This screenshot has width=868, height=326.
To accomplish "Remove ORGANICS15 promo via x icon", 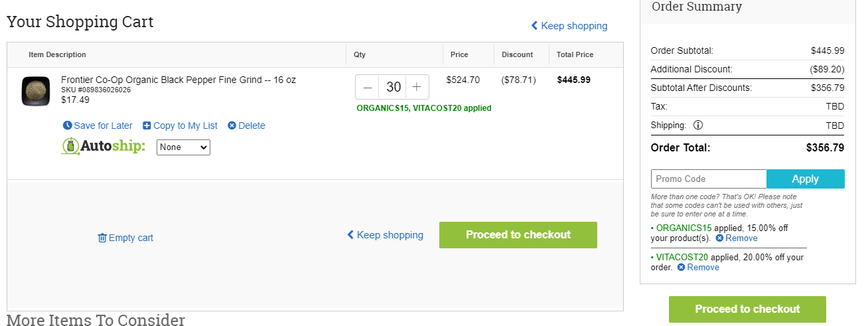I will tap(719, 238).
